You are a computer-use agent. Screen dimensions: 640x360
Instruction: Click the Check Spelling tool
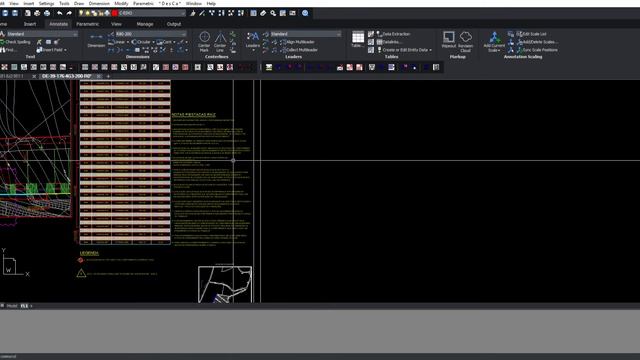tap(16, 42)
